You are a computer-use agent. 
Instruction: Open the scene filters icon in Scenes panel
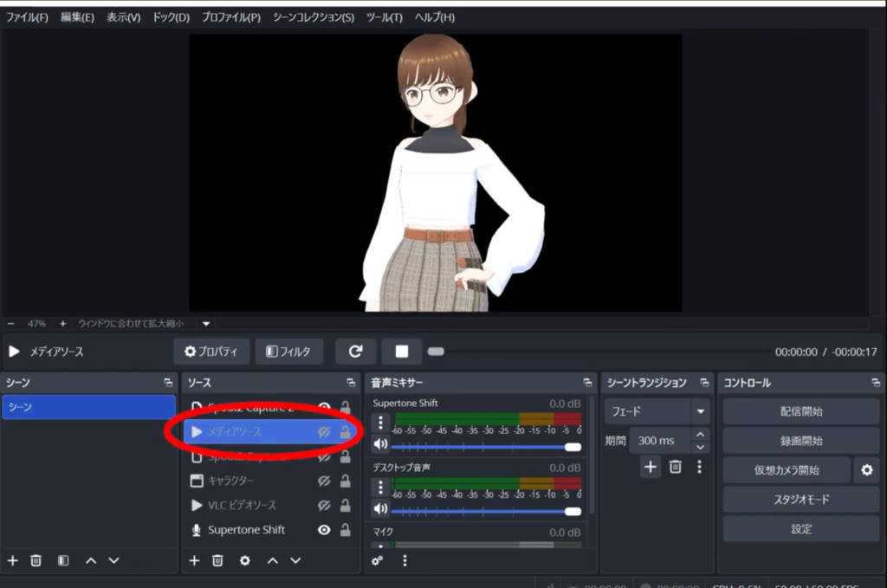point(63,560)
